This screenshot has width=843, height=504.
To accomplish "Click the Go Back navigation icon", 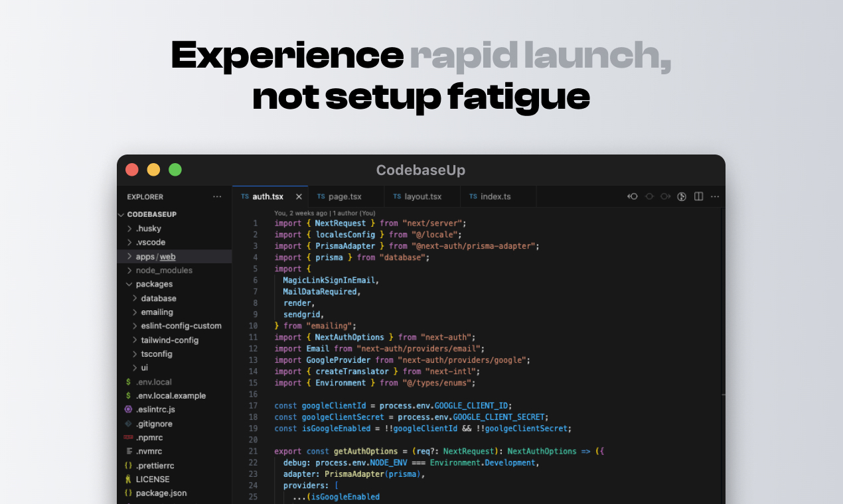I will click(x=632, y=196).
